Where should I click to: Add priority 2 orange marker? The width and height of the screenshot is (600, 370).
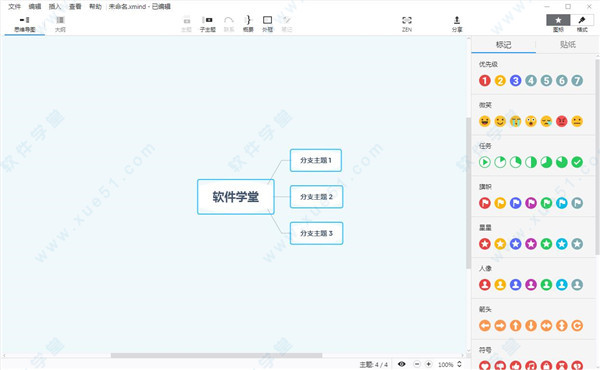(500, 81)
